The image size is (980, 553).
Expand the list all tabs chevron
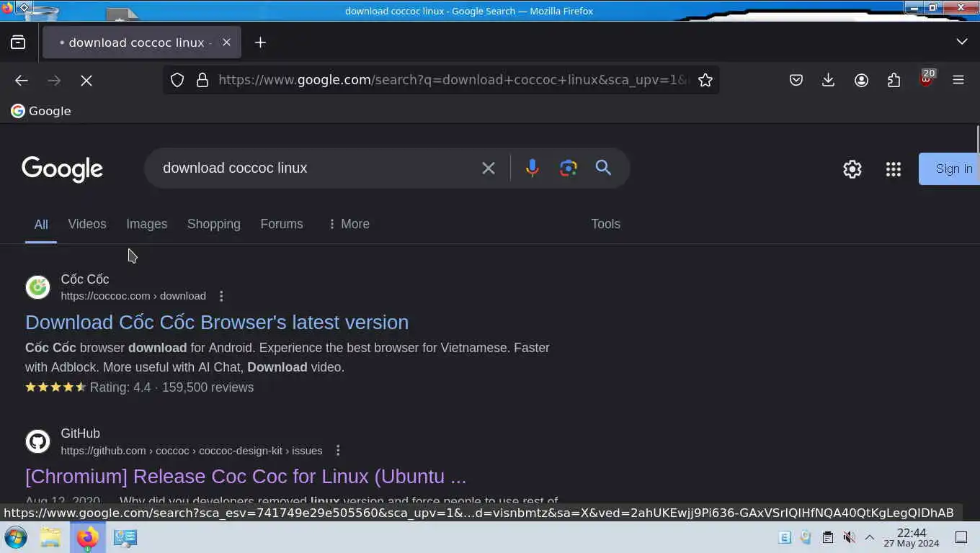[x=961, y=42]
